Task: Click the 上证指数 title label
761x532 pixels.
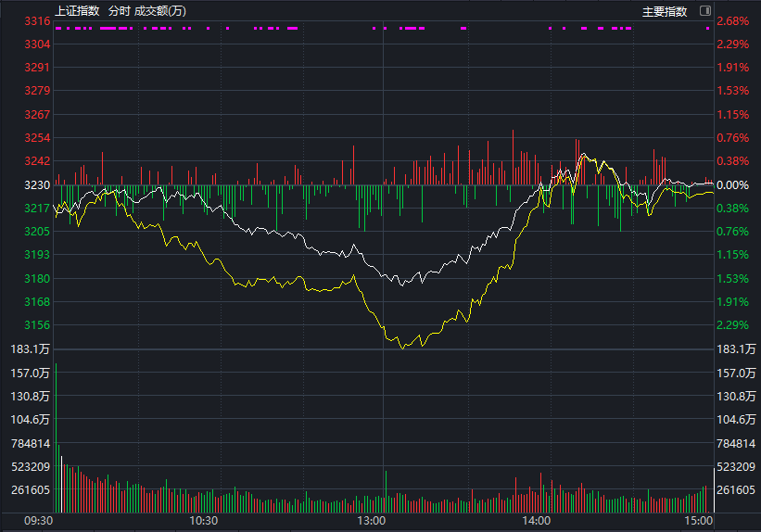Action: pyautogui.click(x=77, y=11)
